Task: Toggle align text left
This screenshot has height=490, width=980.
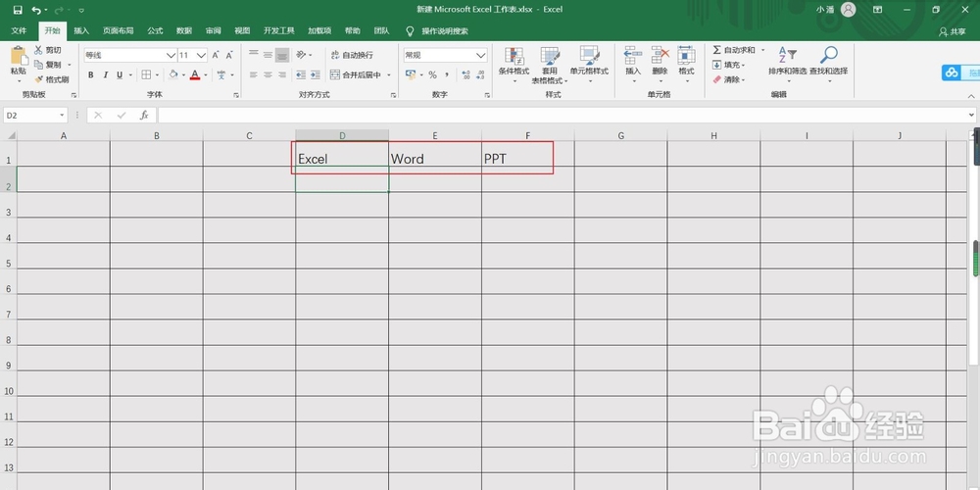Action: 253,75
